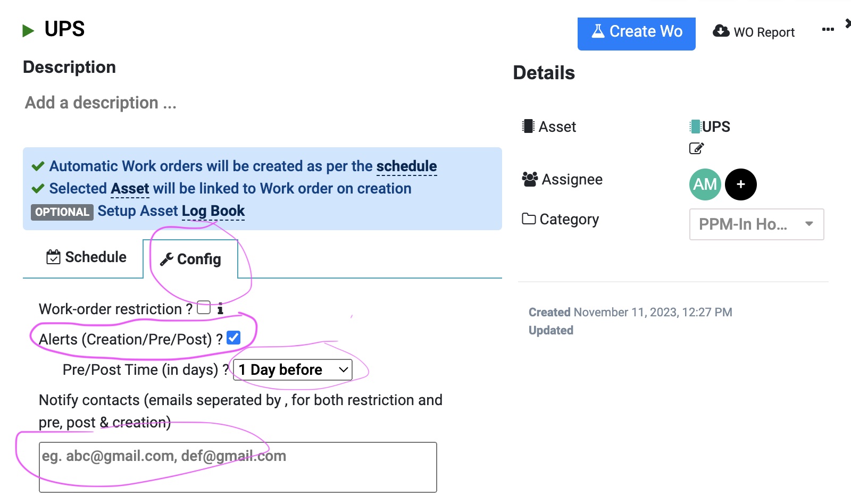The height and width of the screenshot is (504, 851).
Task: Expand the Category PPM-In Ho… dropdown
Action: click(756, 224)
